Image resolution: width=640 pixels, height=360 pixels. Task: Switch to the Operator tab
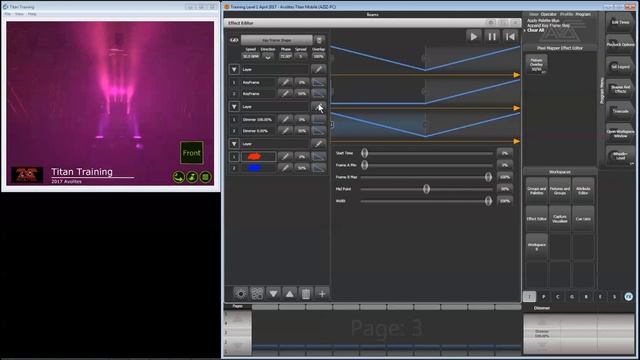[548, 14]
